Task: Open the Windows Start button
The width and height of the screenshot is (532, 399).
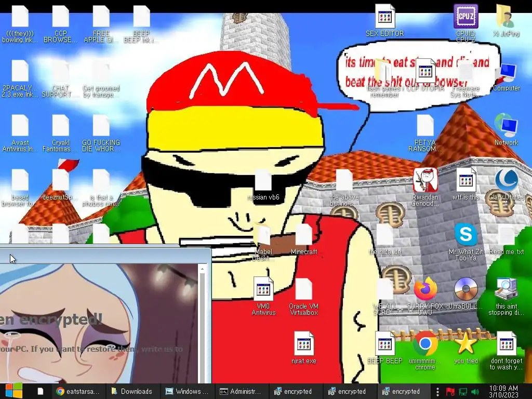Action: click(14, 391)
